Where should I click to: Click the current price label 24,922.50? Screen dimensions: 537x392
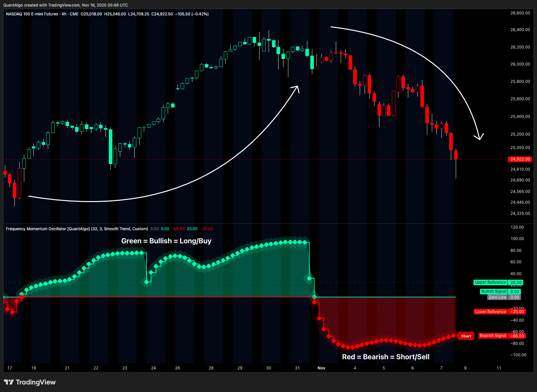(x=520, y=159)
